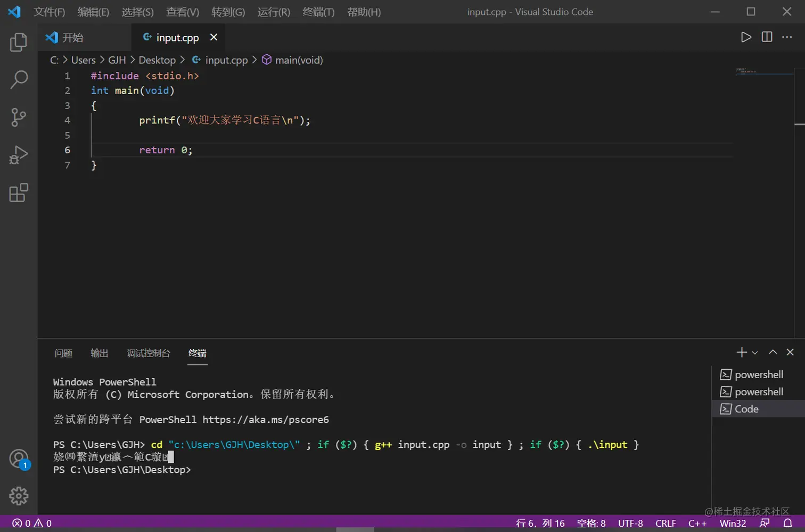Click the printf line in the editor
This screenshot has width=805, height=532.
pyautogui.click(x=224, y=120)
